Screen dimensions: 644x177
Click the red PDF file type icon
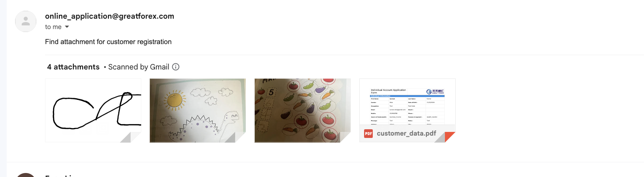tap(368, 134)
